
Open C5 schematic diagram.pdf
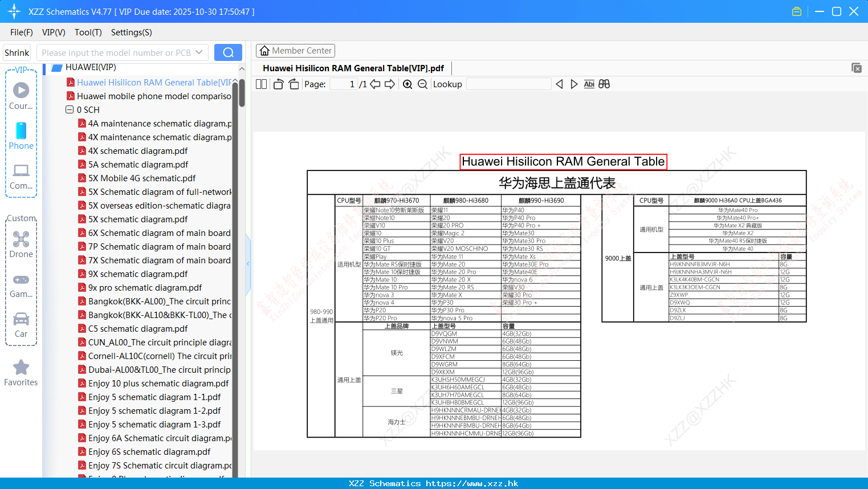[x=133, y=329]
